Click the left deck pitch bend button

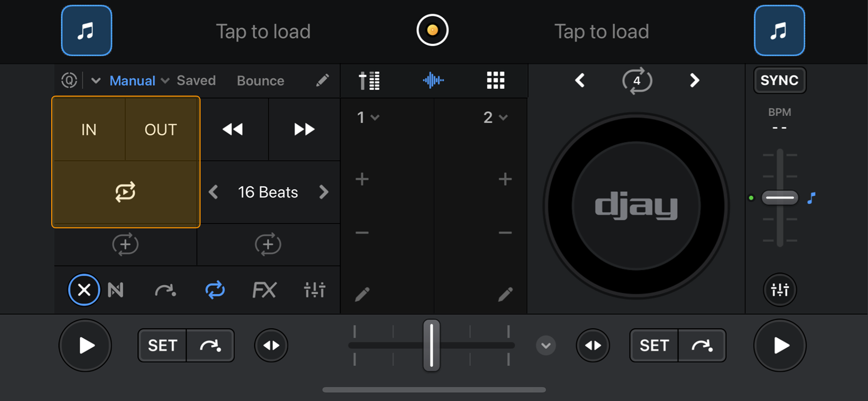click(x=271, y=345)
